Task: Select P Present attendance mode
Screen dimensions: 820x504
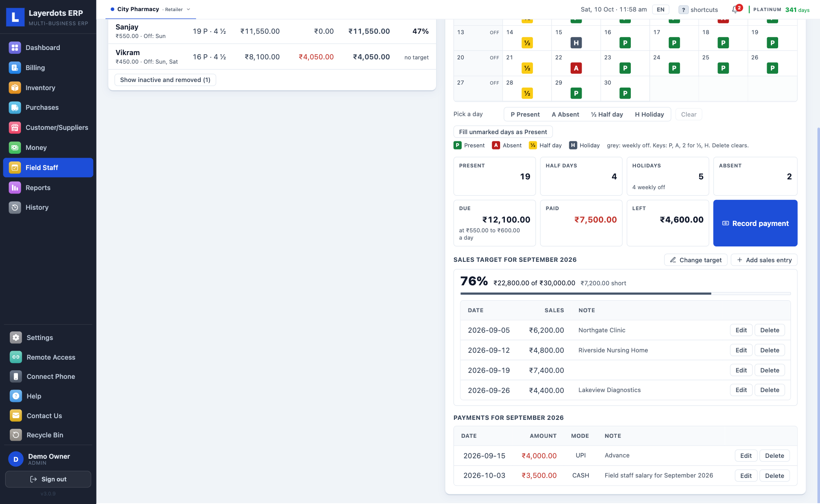Action: point(525,114)
